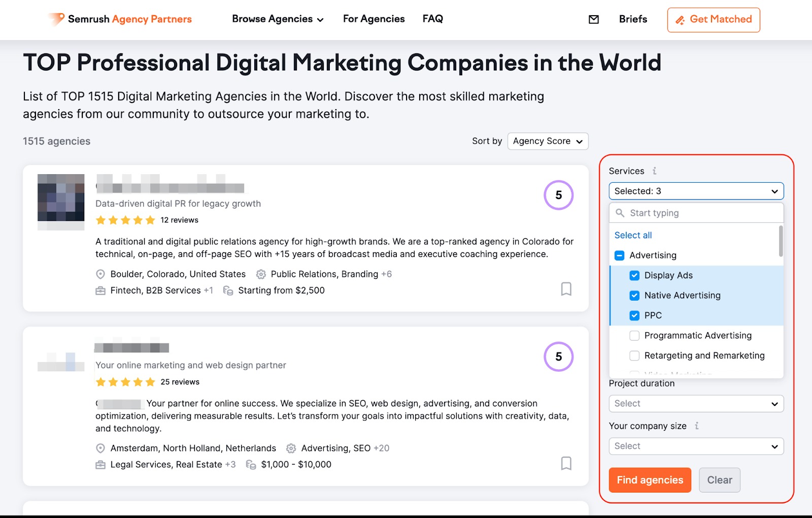The width and height of the screenshot is (812, 518).
Task: Click the Start typing search field
Action: [700, 213]
